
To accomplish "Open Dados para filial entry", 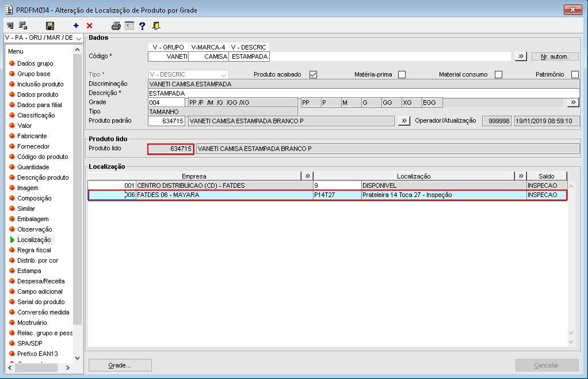I will (40, 105).
